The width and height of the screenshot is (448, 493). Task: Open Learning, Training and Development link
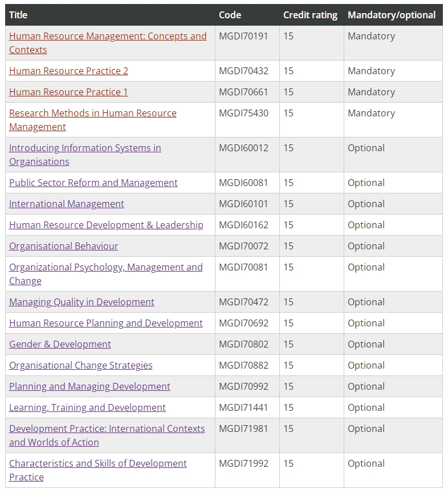coord(87,408)
